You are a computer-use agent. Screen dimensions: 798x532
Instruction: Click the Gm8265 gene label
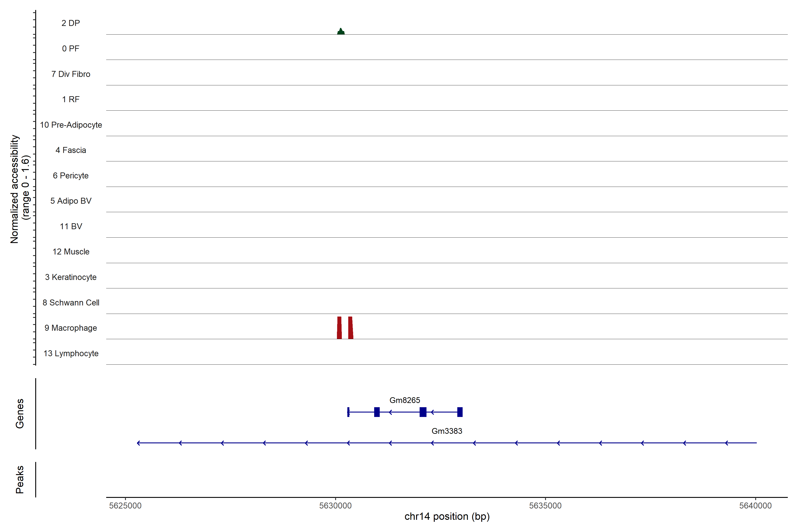pos(404,400)
